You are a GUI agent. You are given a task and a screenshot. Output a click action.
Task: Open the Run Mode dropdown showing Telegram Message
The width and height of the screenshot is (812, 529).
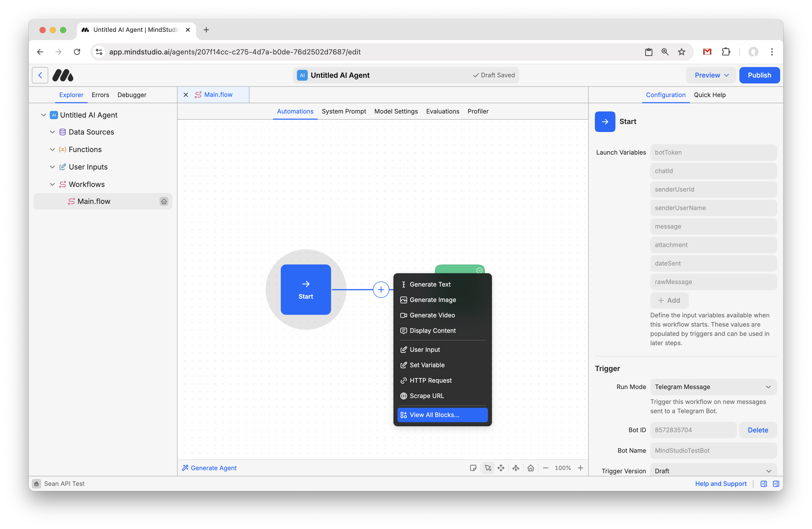click(713, 387)
